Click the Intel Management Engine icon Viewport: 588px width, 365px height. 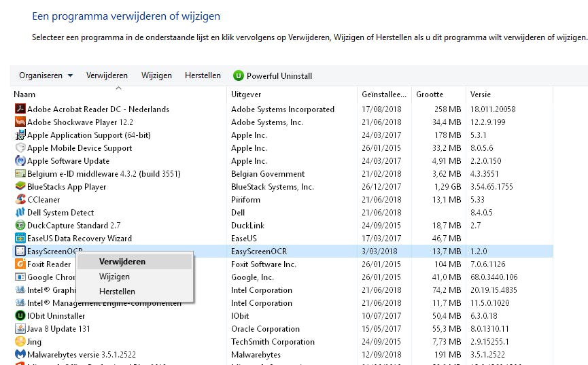[20, 302]
